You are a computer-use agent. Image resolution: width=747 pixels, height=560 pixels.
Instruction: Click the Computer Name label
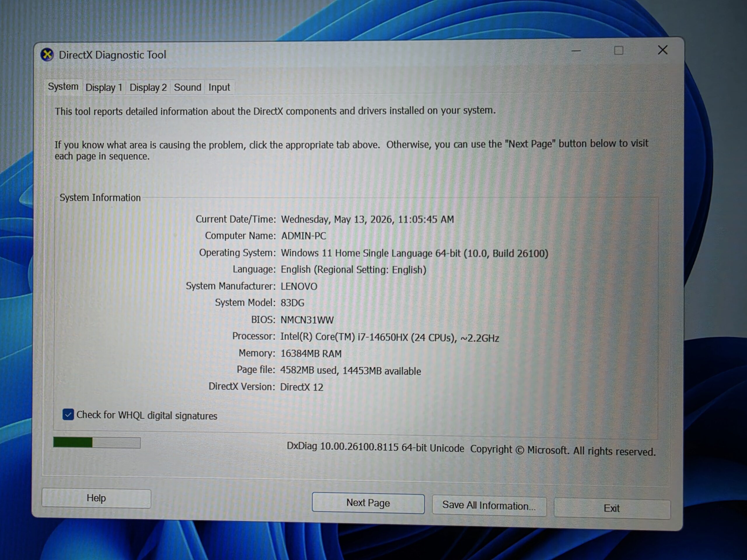click(x=240, y=236)
